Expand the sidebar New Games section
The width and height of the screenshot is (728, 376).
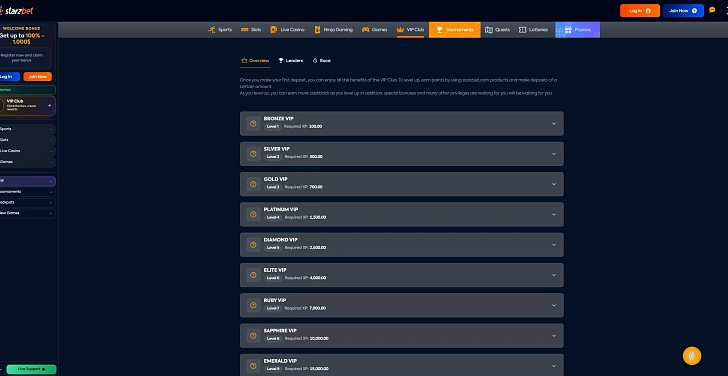point(27,213)
